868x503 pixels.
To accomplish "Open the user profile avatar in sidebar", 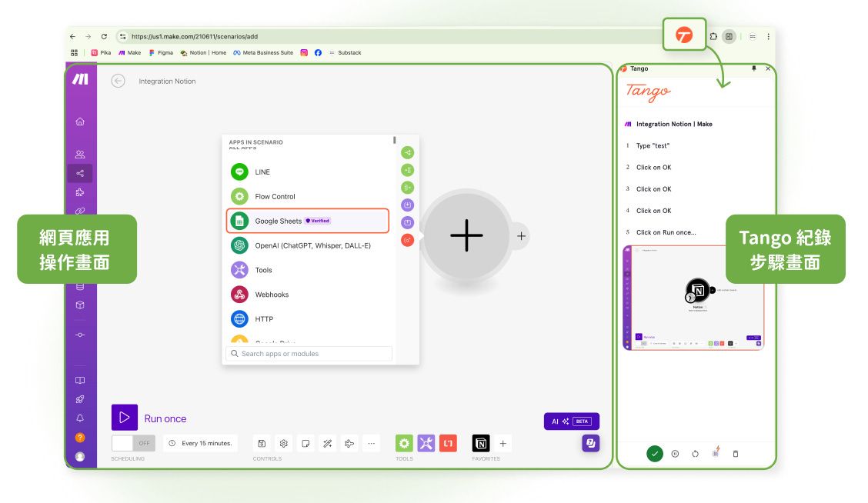I will (x=80, y=457).
